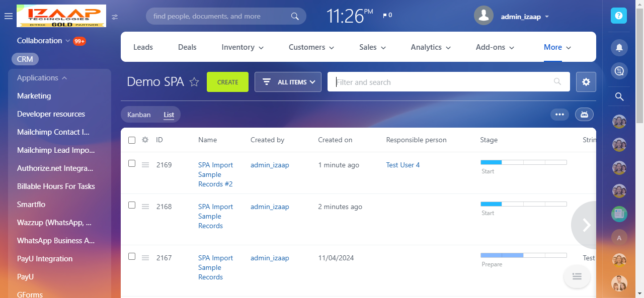Image resolution: width=644 pixels, height=298 pixels.
Task: Open the gear settings button beside search
Action: click(x=586, y=82)
